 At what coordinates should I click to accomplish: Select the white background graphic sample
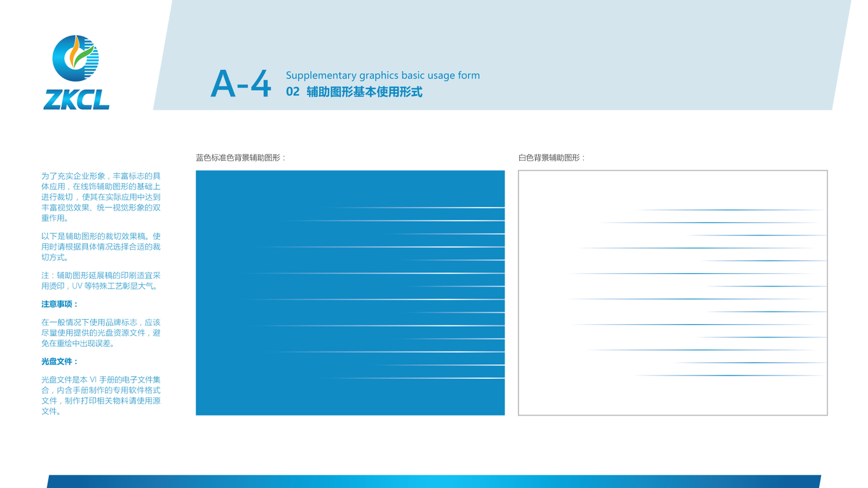[x=673, y=293]
